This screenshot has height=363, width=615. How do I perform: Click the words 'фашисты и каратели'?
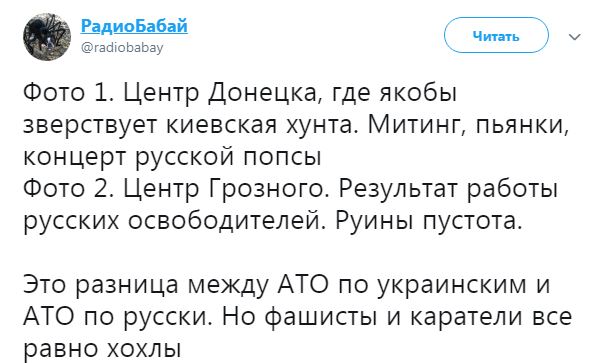(x=393, y=317)
